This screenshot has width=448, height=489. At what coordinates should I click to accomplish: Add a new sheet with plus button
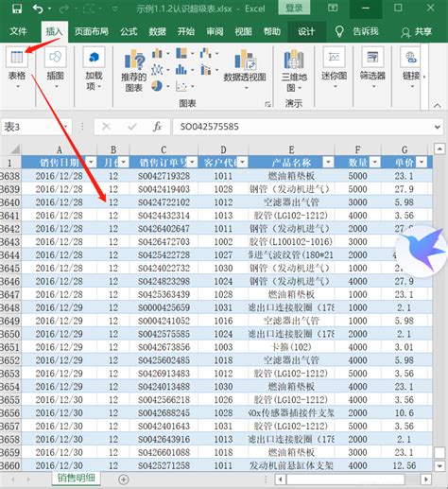point(124,480)
